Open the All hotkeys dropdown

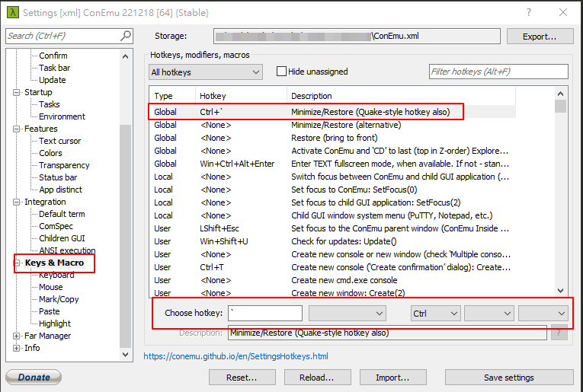206,72
